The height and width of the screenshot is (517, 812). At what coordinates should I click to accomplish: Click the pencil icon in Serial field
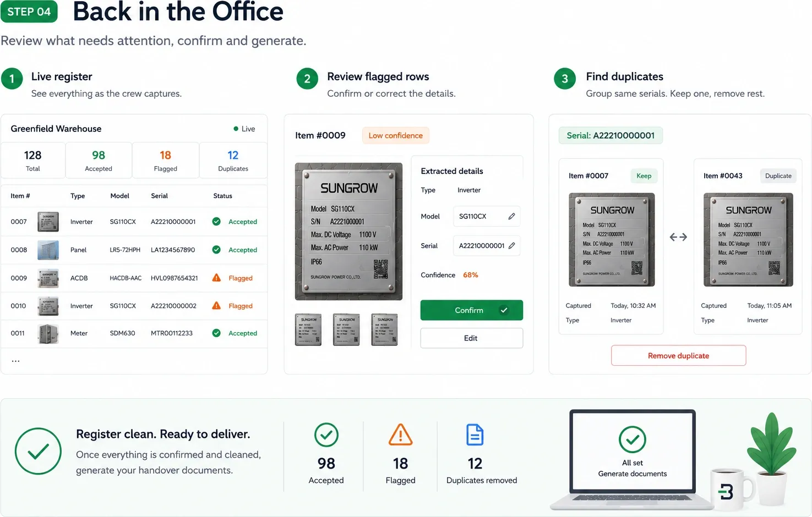tap(511, 245)
